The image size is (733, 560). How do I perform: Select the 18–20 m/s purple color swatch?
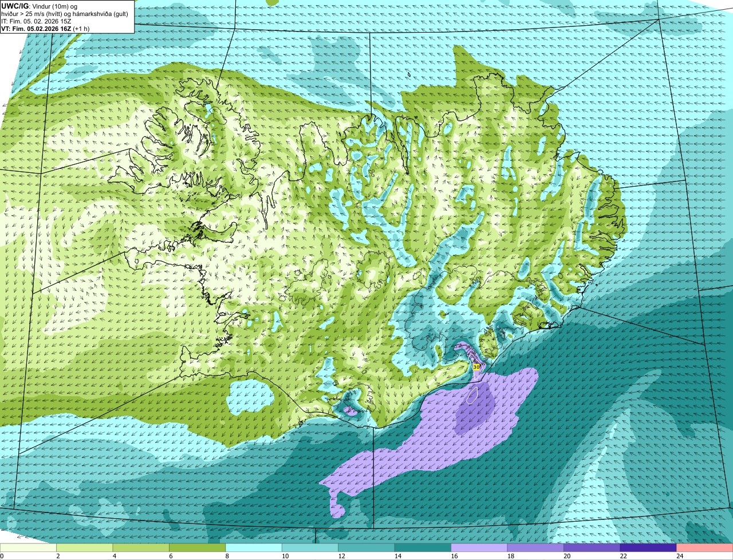(535, 548)
